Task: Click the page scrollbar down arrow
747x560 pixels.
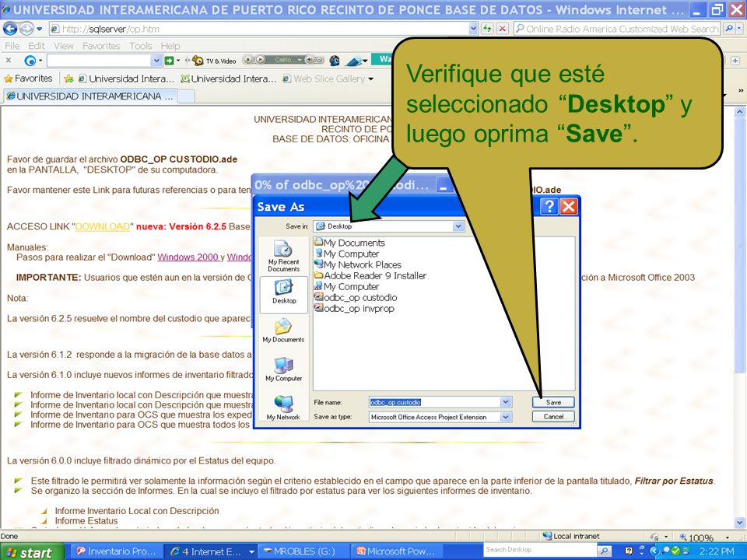Action: click(739, 522)
